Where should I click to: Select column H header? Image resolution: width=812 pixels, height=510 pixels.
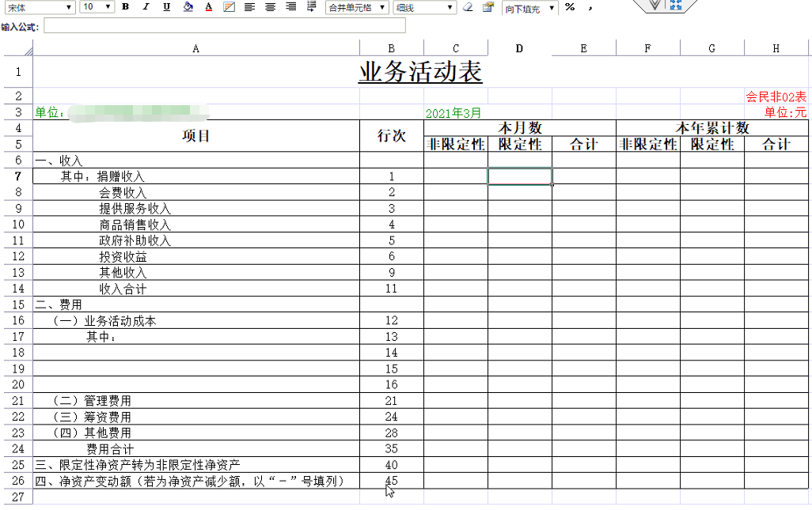(x=776, y=48)
